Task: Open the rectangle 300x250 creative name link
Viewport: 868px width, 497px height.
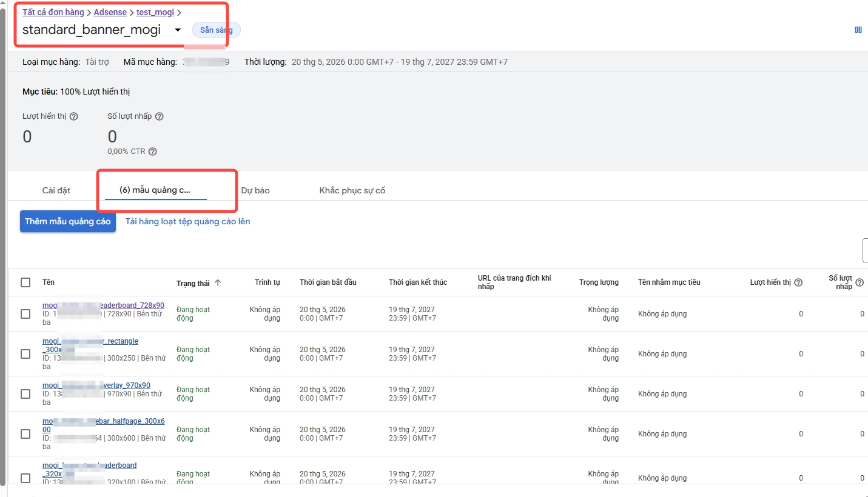Action: (x=90, y=345)
